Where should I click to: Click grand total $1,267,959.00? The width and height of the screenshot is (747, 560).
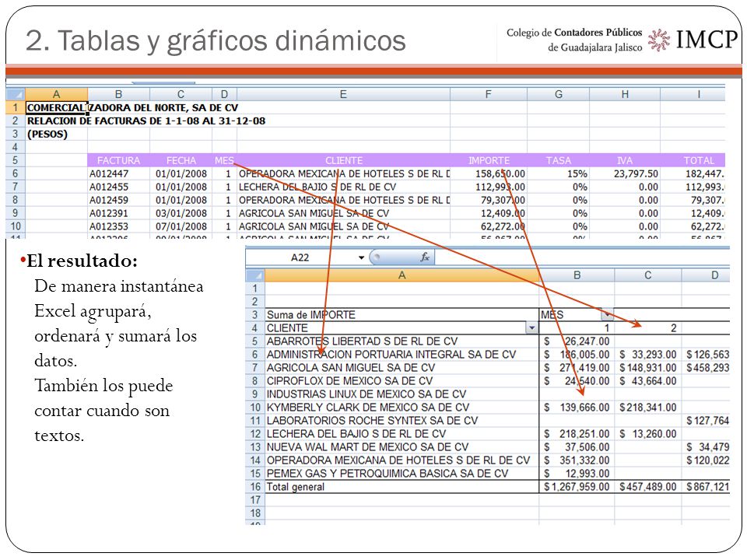click(577, 487)
